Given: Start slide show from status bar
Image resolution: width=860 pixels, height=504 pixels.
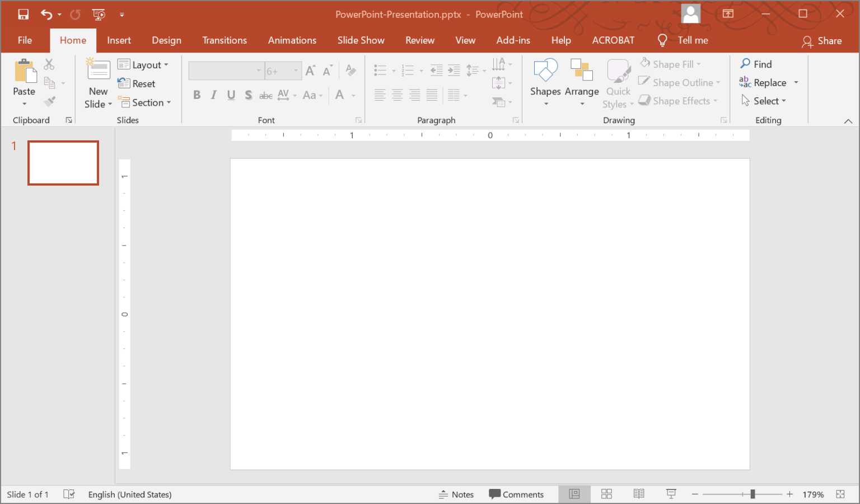Looking at the screenshot, I should [671, 494].
